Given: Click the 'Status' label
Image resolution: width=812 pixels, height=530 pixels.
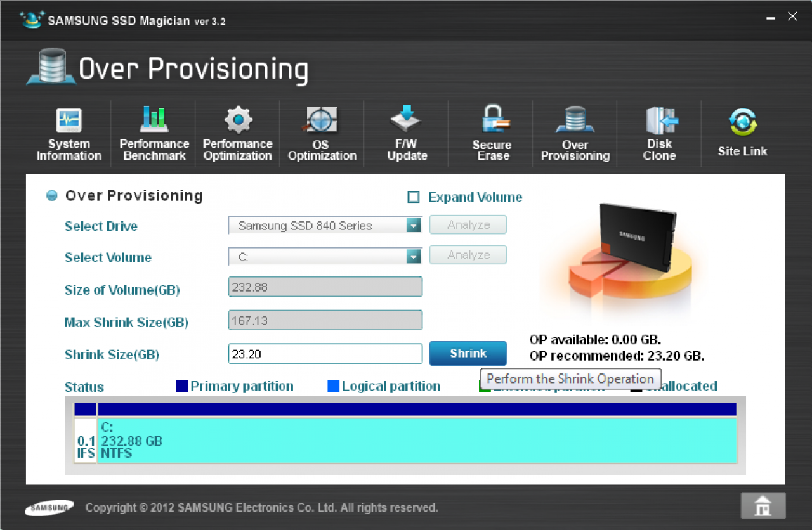Looking at the screenshot, I should (84, 387).
